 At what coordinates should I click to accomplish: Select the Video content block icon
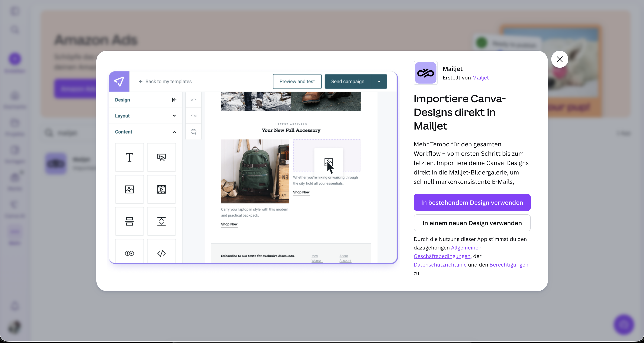point(161,189)
